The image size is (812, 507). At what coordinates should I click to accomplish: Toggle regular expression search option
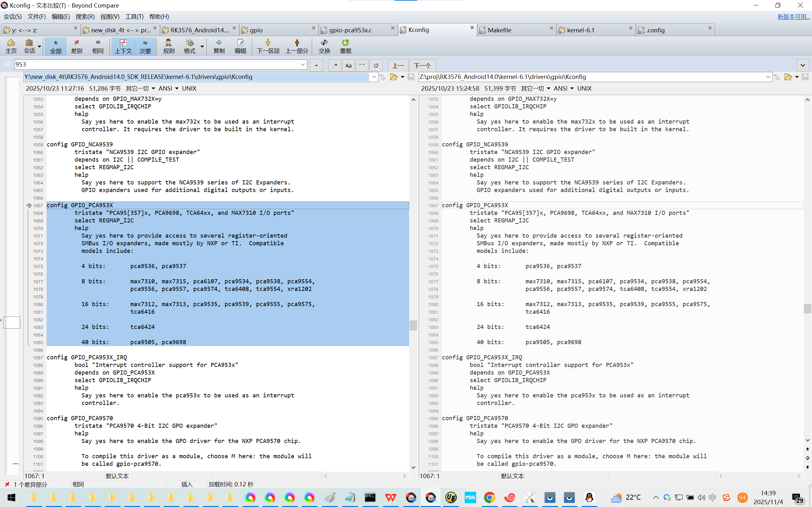335,65
